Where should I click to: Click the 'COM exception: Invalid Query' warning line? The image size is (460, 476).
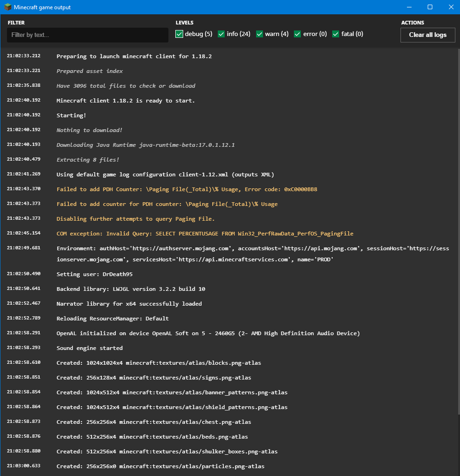[x=205, y=234]
